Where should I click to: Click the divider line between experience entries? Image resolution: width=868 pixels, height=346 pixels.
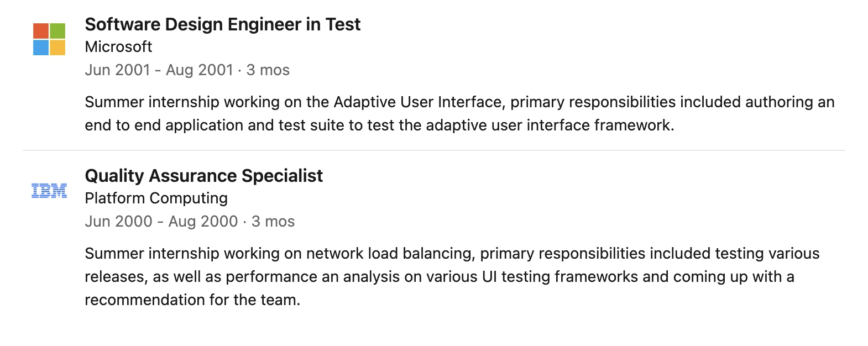434,150
